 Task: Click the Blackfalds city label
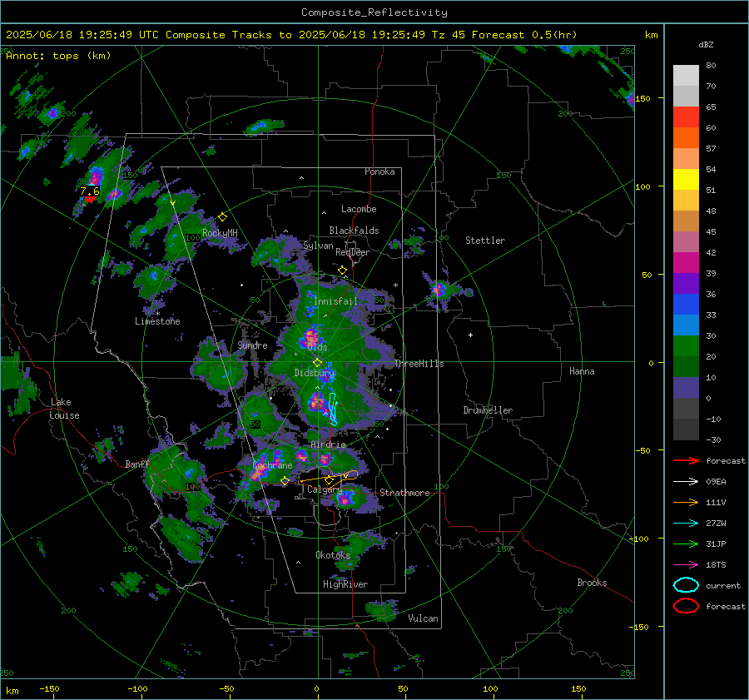354,231
